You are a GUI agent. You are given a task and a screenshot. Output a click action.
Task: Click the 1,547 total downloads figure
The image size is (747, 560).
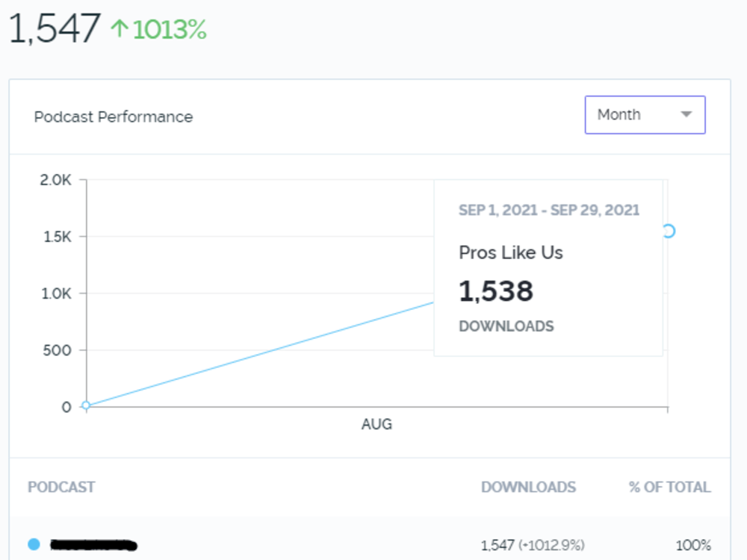(x=55, y=28)
